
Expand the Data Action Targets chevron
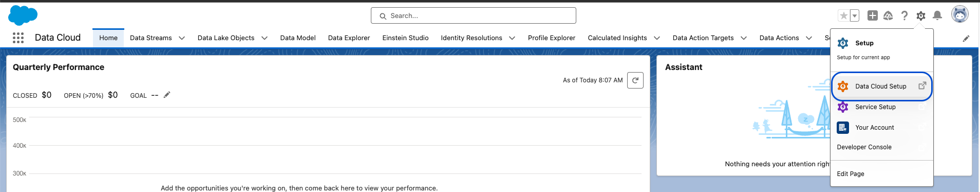pyautogui.click(x=744, y=38)
